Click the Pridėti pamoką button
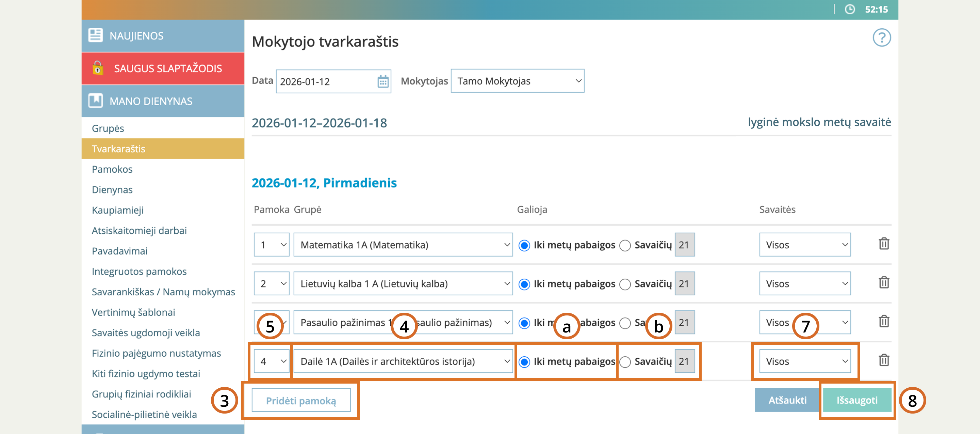Image resolution: width=980 pixels, height=434 pixels. click(301, 401)
